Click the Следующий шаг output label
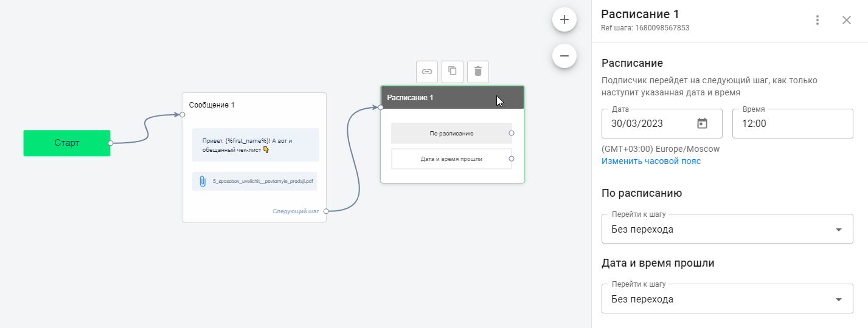This screenshot has width=868, height=328. coord(296,211)
